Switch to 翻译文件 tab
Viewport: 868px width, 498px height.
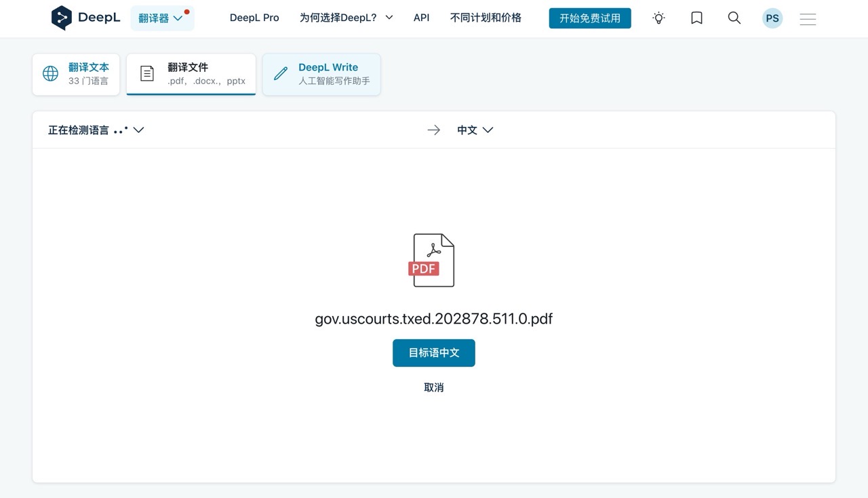[x=191, y=74]
